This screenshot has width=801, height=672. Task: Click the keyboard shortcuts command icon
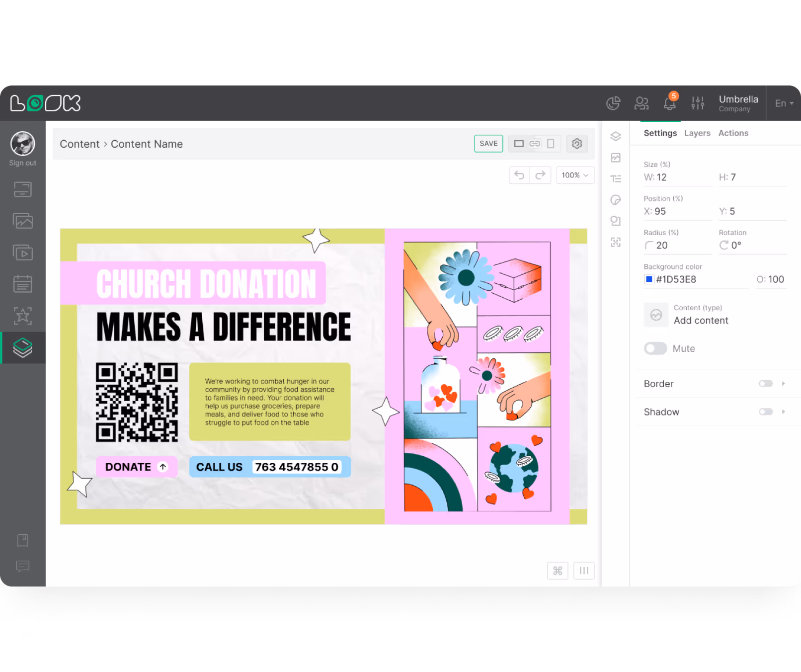(x=558, y=571)
